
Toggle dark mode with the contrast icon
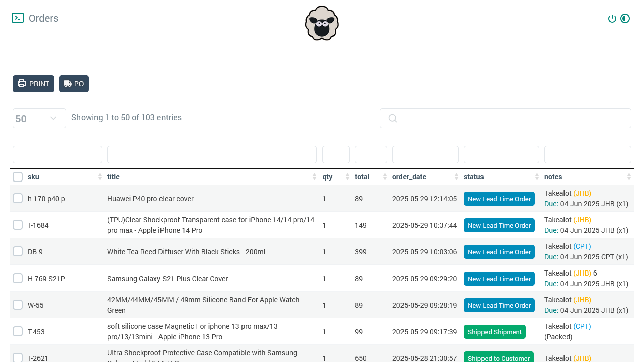tap(625, 18)
